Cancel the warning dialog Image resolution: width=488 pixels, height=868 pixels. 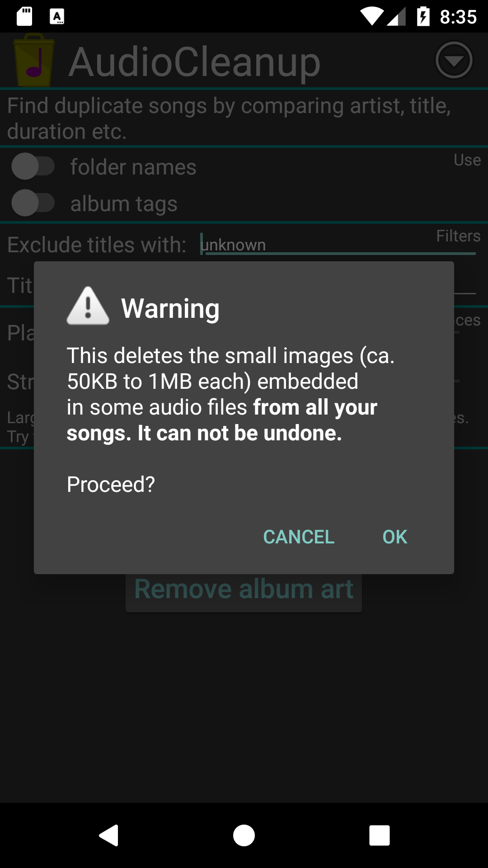click(299, 537)
